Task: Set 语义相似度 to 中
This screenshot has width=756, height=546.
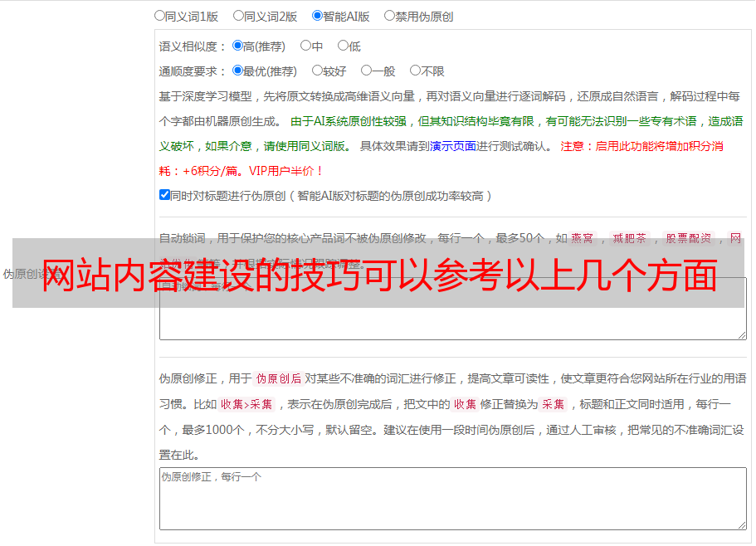Action: [x=305, y=46]
